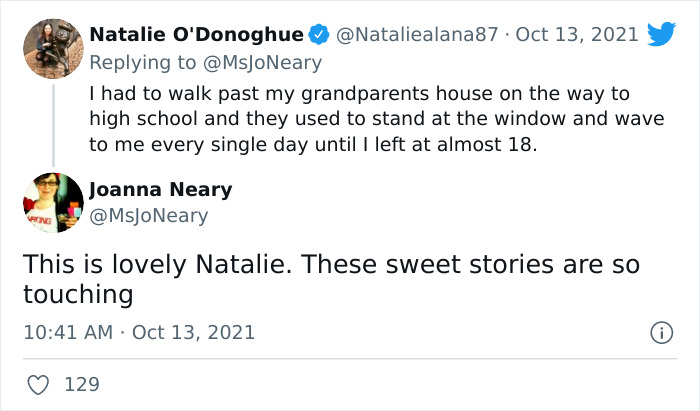
Task: Visit the @Nataliealana87 handle
Action: (x=415, y=35)
